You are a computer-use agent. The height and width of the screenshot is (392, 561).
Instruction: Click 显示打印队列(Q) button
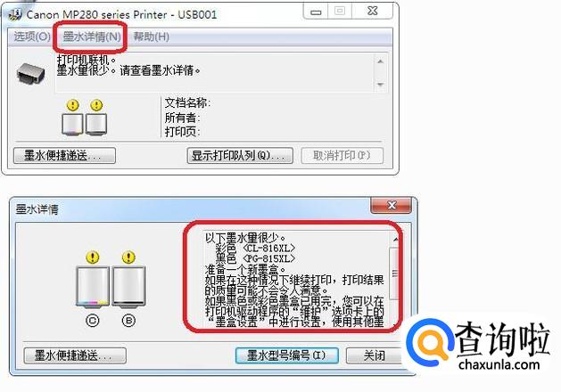[240, 155]
